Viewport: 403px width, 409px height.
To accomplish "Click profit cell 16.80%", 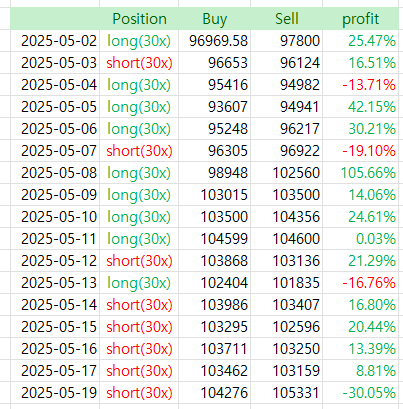I will click(x=360, y=305).
